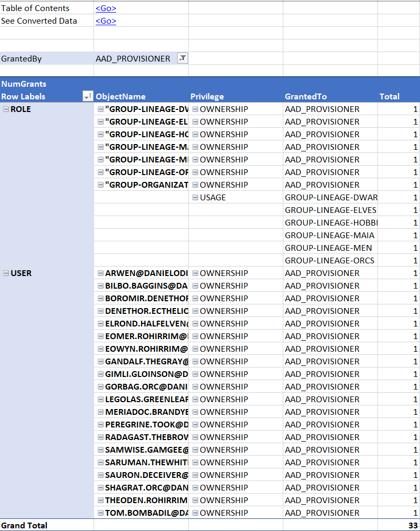
Task: Open the Go link for See Converted Data
Action: (106, 21)
